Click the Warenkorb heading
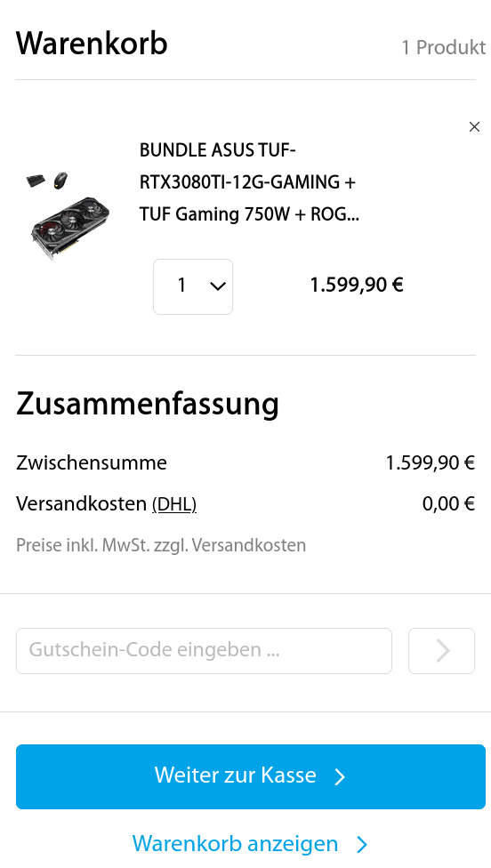Image resolution: width=491 pixels, height=868 pixels. pyautogui.click(x=92, y=44)
